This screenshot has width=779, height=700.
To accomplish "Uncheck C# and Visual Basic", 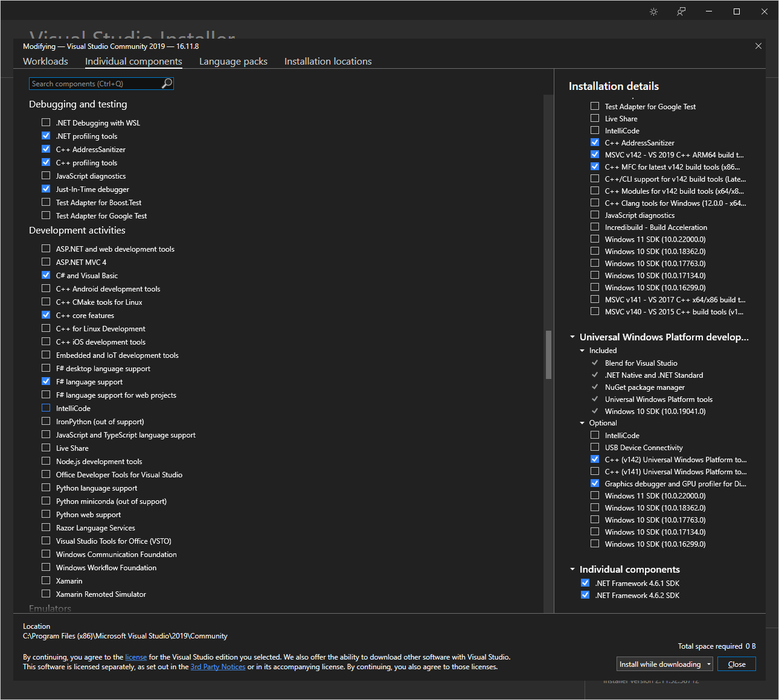I will pyautogui.click(x=46, y=275).
